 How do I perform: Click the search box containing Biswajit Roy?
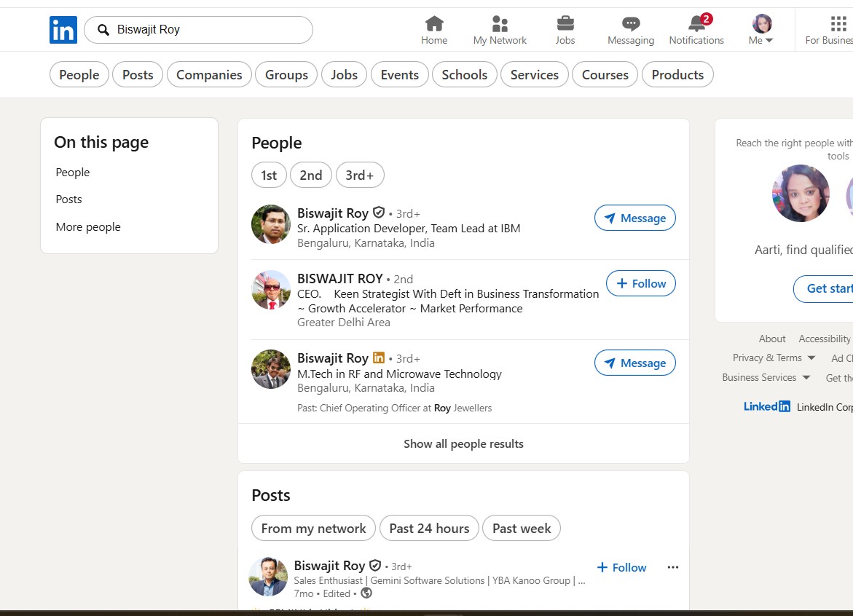pyautogui.click(x=208, y=30)
